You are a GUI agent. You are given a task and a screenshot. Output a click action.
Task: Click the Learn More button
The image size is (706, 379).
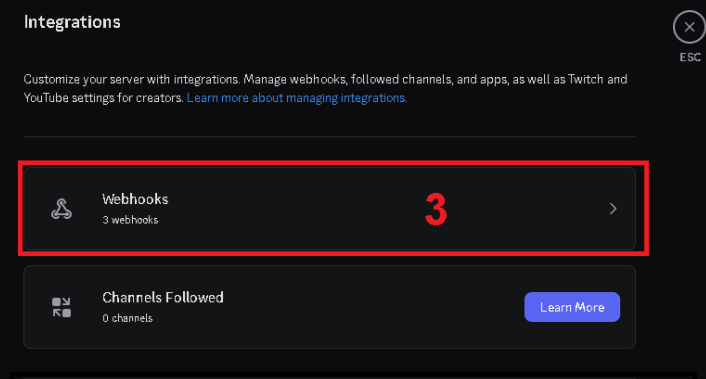click(x=572, y=307)
